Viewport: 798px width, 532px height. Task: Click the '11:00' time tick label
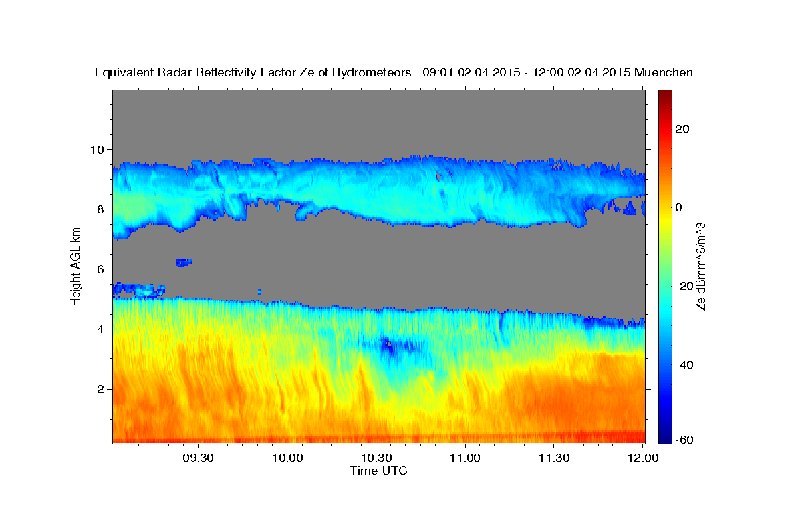coord(465,458)
